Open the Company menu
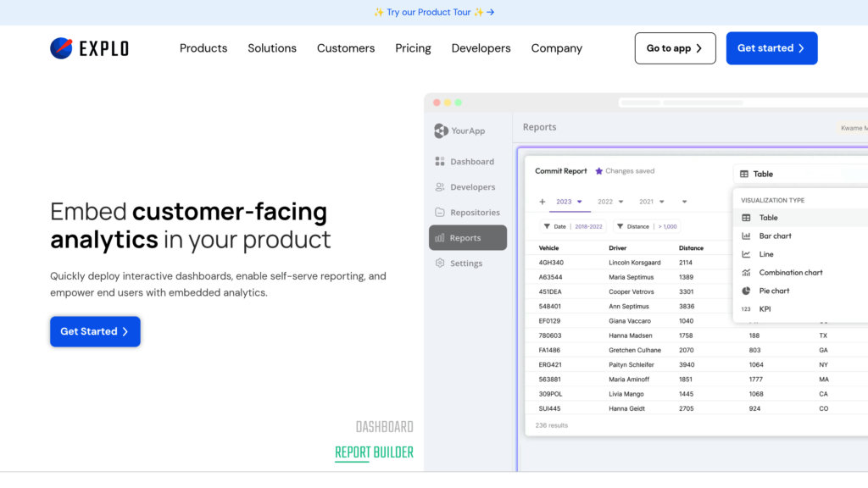This screenshot has width=868, height=488. point(556,48)
